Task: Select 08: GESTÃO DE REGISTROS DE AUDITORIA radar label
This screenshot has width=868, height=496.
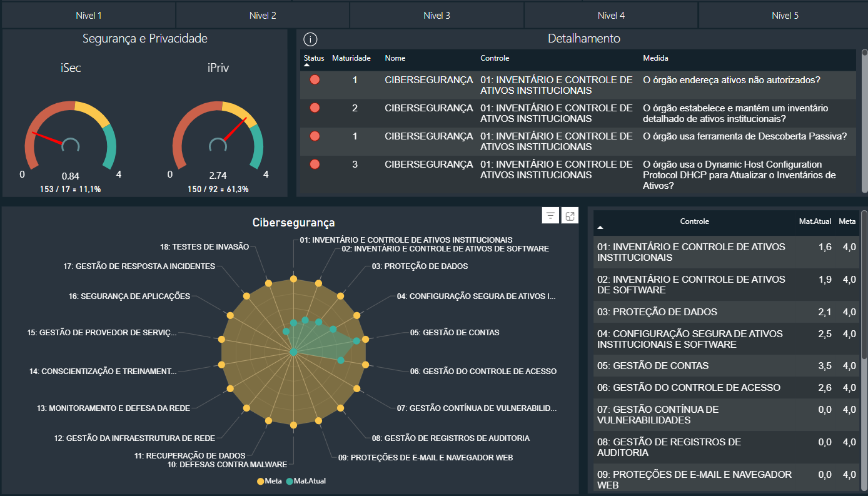Action: click(x=450, y=438)
